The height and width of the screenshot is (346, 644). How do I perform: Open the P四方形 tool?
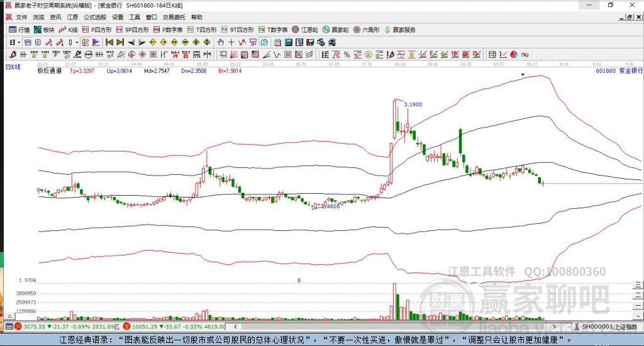pyautogui.click(x=97, y=30)
